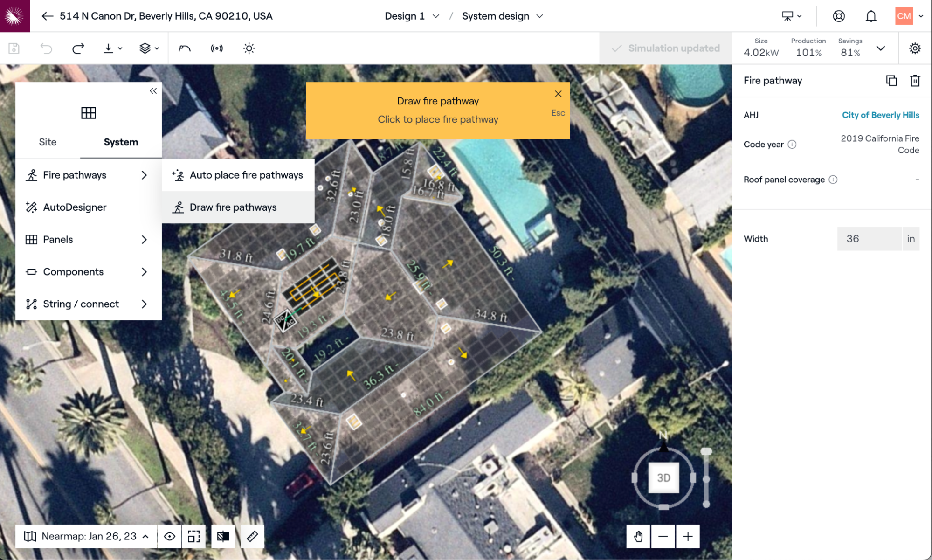Viewport: 932px width, 560px height.
Task: Activate the pan hand tool
Action: pyautogui.click(x=638, y=536)
